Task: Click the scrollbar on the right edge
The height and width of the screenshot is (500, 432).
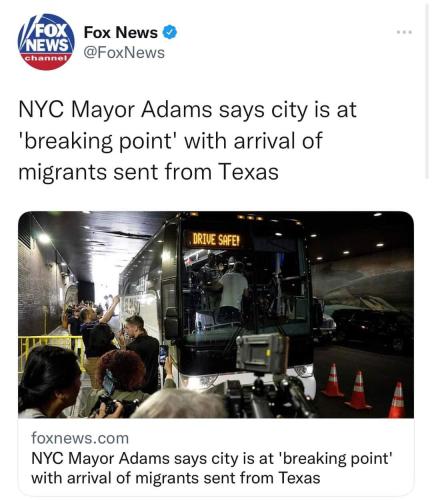Action: click(427, 92)
